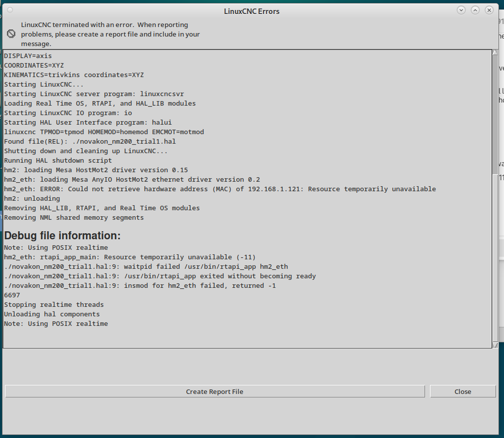The height and width of the screenshot is (438, 504).
Task: Click the 'Stopping realtime threads' line
Action: 54,304
